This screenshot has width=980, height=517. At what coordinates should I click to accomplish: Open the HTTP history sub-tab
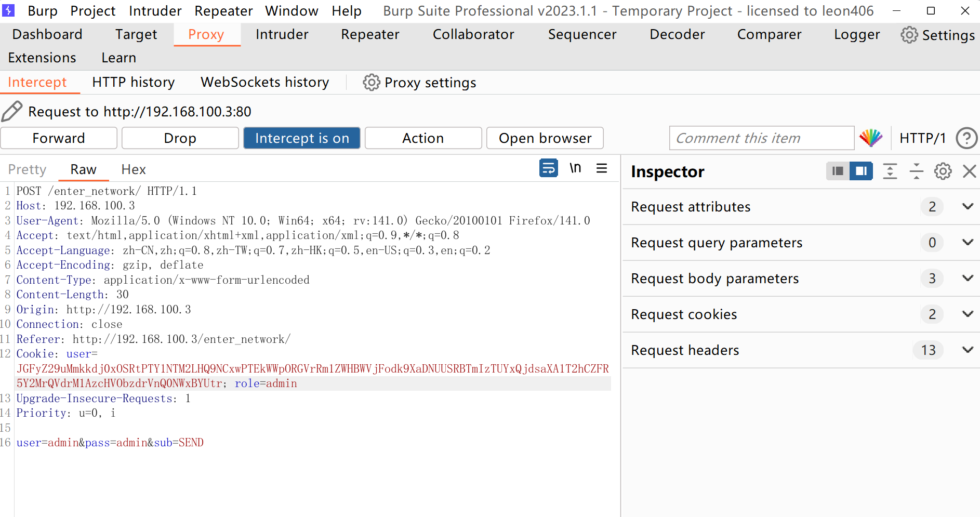click(134, 82)
